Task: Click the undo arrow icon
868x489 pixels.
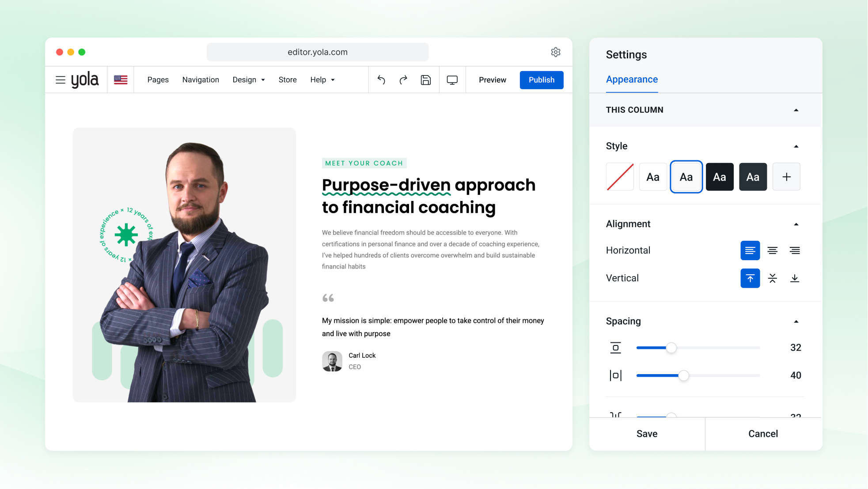Action: 381,80
